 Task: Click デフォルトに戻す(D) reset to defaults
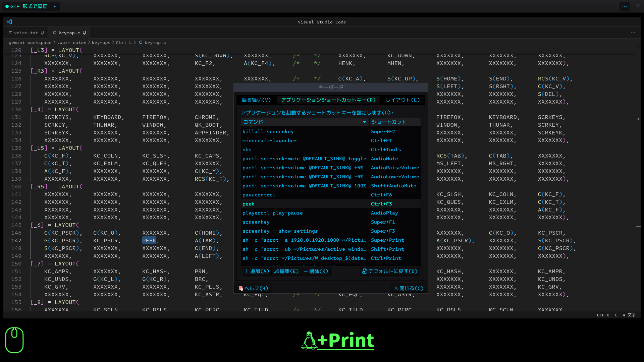[390, 271]
